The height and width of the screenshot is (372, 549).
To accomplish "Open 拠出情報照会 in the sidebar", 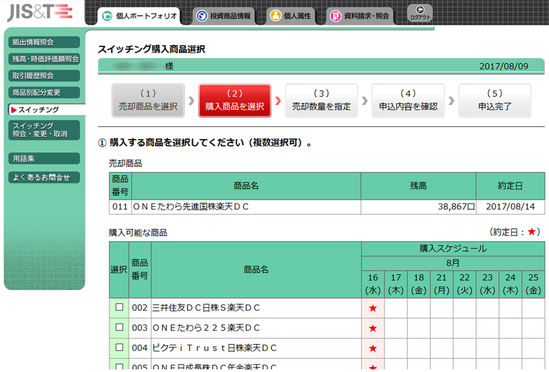I will click(44, 42).
